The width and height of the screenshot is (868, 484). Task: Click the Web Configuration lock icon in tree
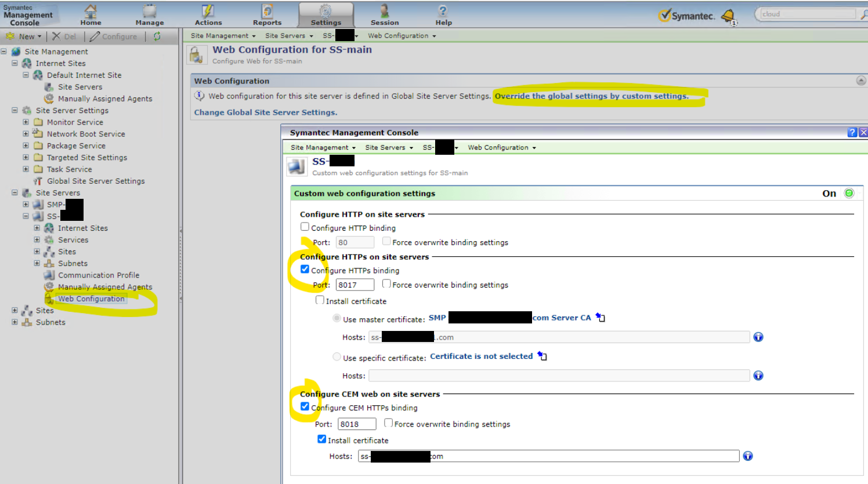coord(49,299)
